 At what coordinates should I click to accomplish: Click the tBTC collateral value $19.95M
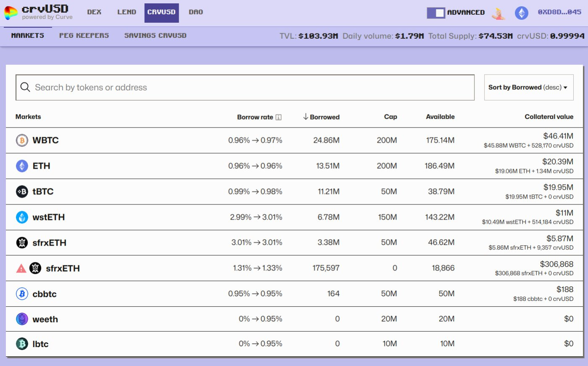558,187
